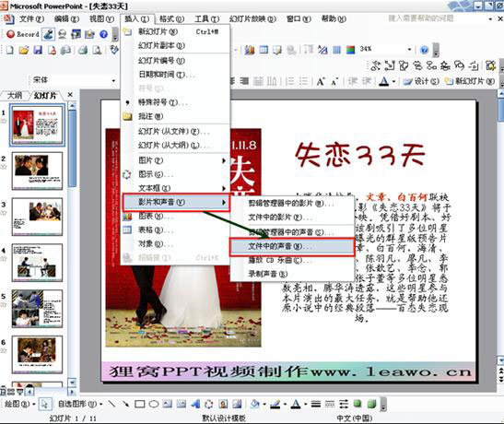Switch to the 大纲 (Outline) tab
Viewport: 504px width, 424px height.
coord(15,96)
